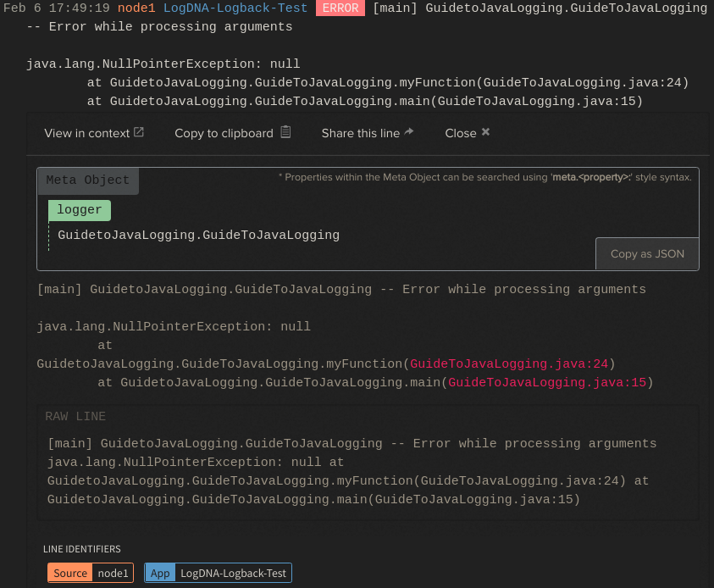Click java.lang.NullPointerException: null in raw line

click(x=185, y=463)
